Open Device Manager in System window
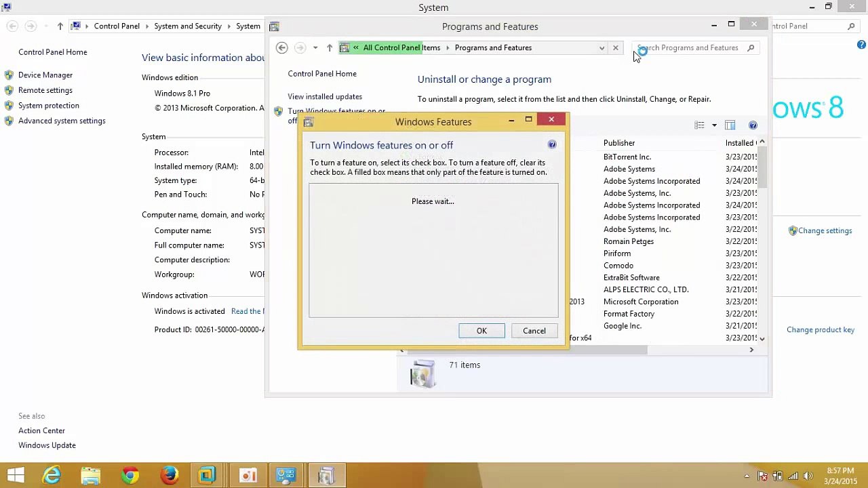The image size is (868, 488). (x=45, y=75)
